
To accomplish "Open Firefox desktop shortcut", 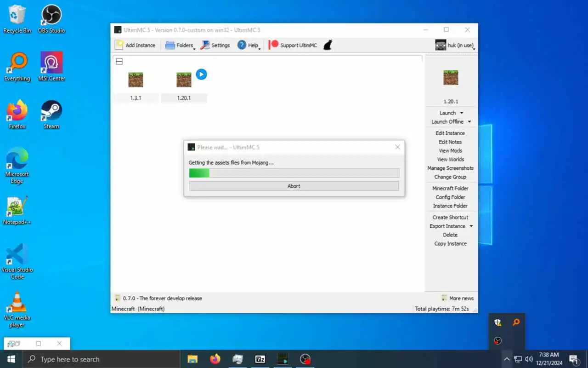I will coord(17,115).
